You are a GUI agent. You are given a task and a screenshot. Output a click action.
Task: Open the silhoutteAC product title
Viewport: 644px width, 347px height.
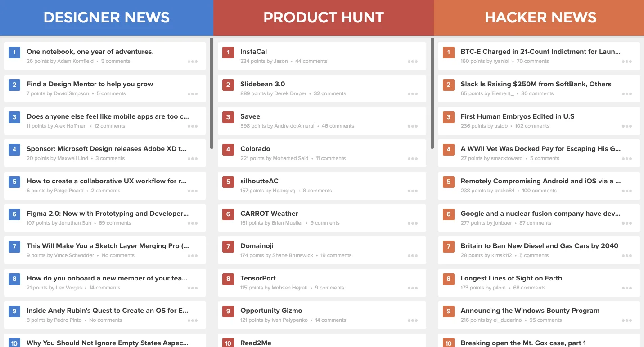[259, 181]
